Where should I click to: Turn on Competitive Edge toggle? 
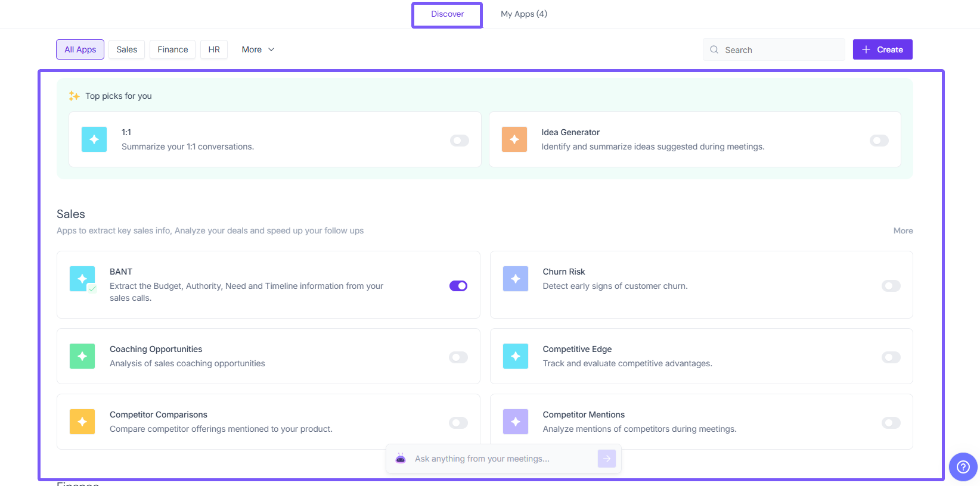891,357
